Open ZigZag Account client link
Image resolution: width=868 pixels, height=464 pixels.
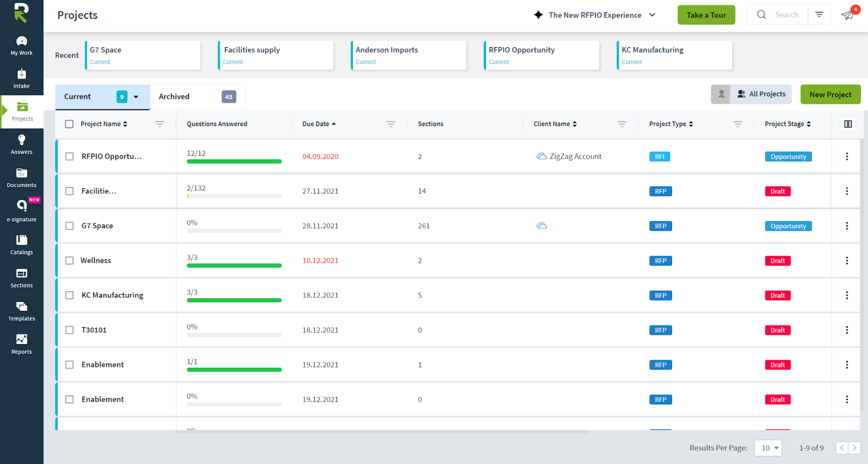[576, 156]
